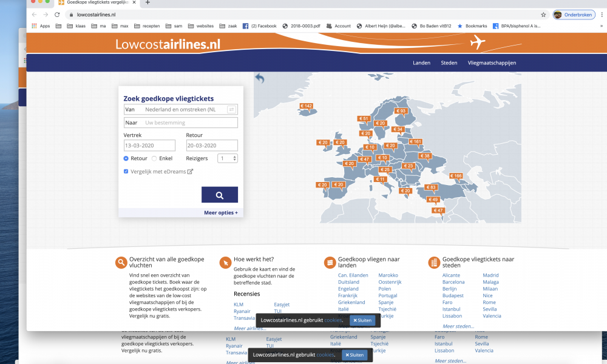
Task: Click the airplane icon in the header banner
Action: [x=477, y=42]
